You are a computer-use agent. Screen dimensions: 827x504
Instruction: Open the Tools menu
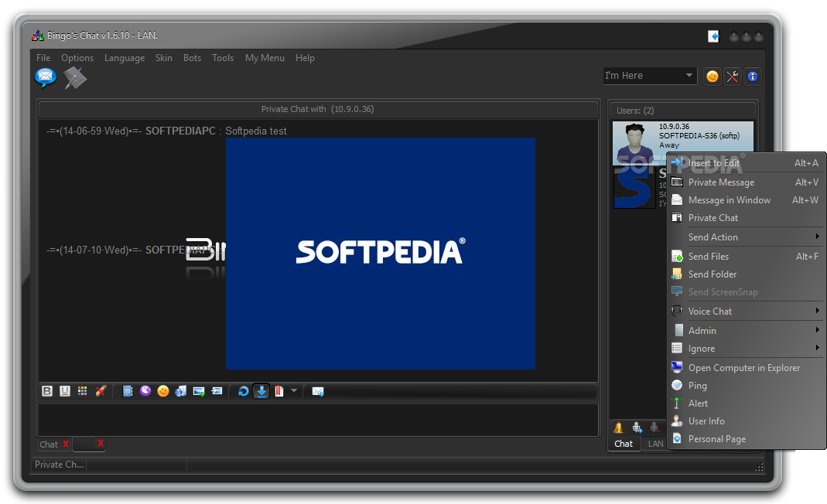tap(223, 58)
